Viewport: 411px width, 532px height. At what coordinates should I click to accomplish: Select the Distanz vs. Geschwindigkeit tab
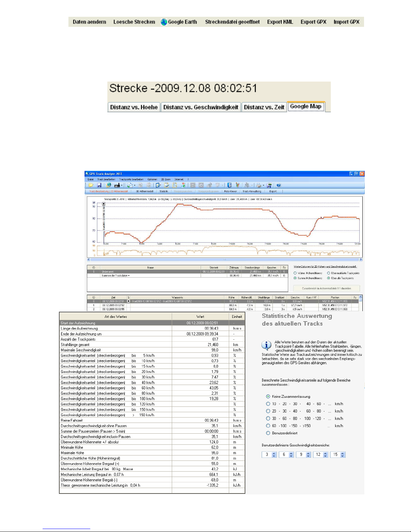click(x=201, y=107)
